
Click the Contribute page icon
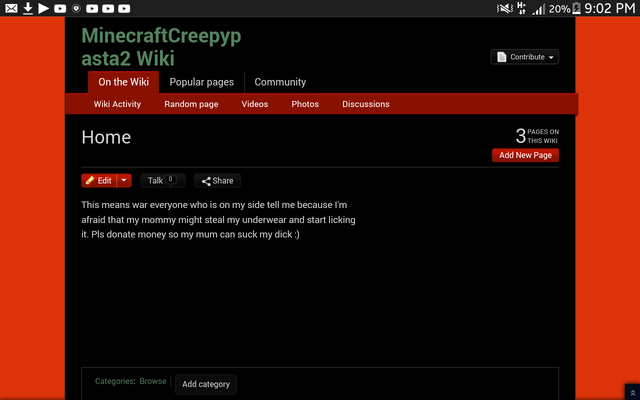point(502,57)
